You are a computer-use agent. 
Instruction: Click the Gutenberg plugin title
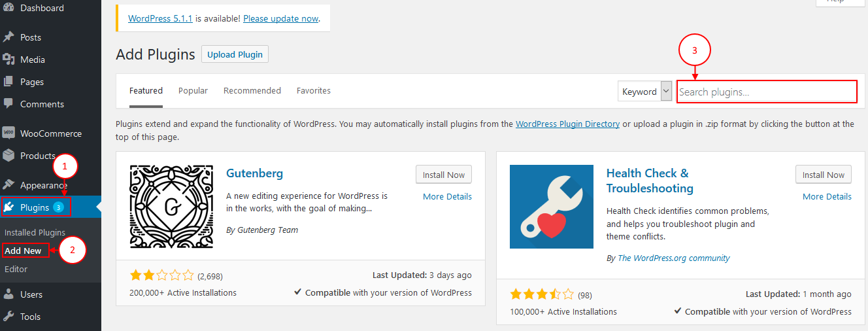pyautogui.click(x=254, y=173)
